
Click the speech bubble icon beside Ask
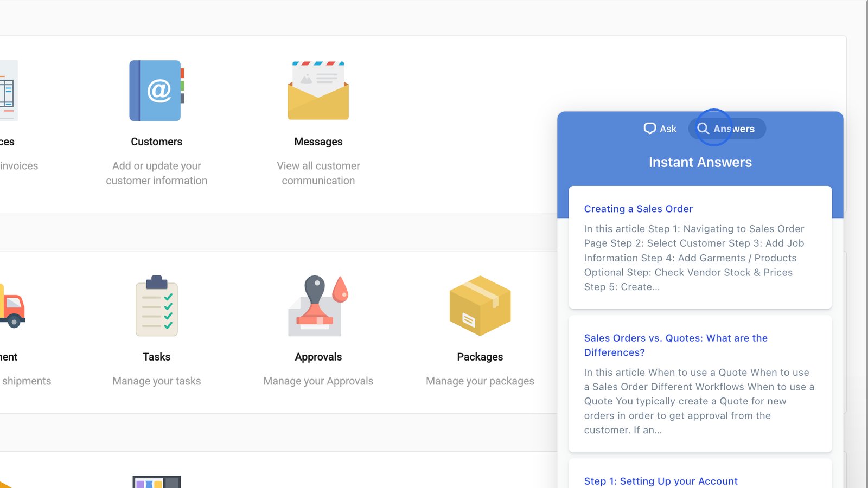tap(649, 129)
